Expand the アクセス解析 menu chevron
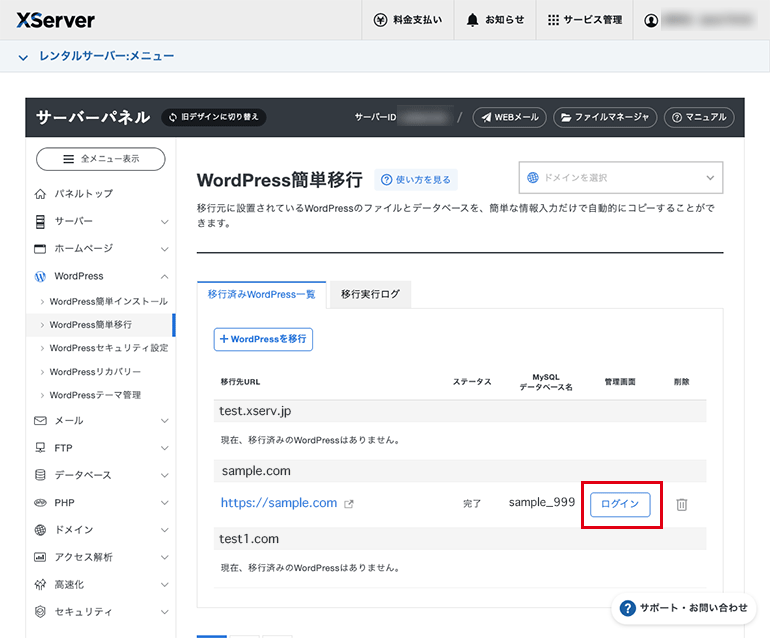770x638 pixels. [165, 557]
